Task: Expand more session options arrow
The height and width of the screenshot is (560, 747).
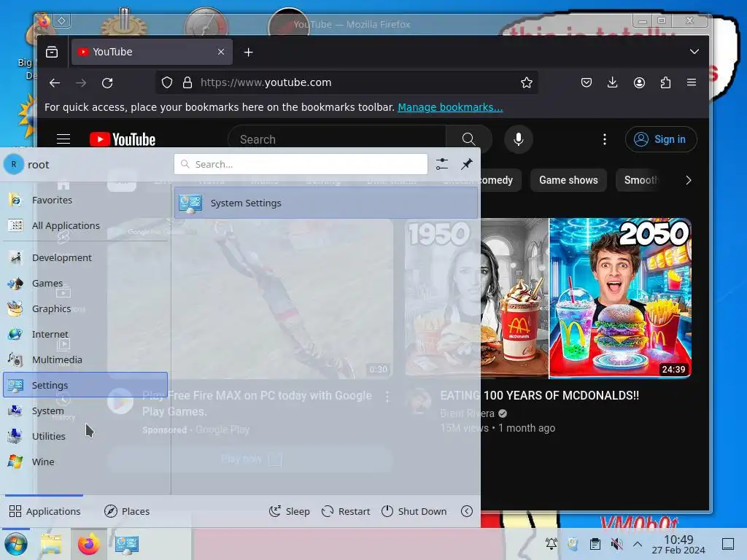Action: pyautogui.click(x=467, y=511)
